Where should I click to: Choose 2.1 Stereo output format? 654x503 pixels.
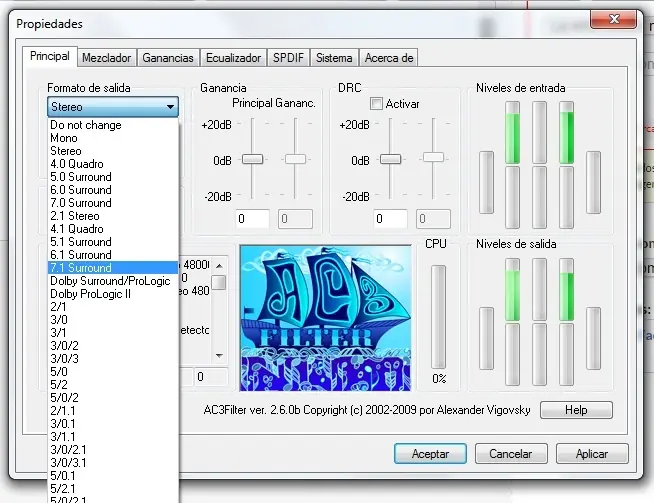tap(113, 216)
